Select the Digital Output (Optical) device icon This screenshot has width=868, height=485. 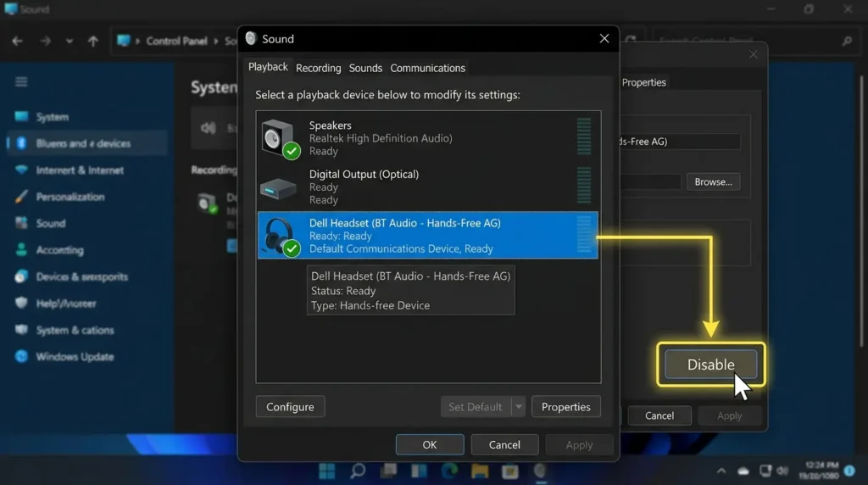click(x=278, y=189)
